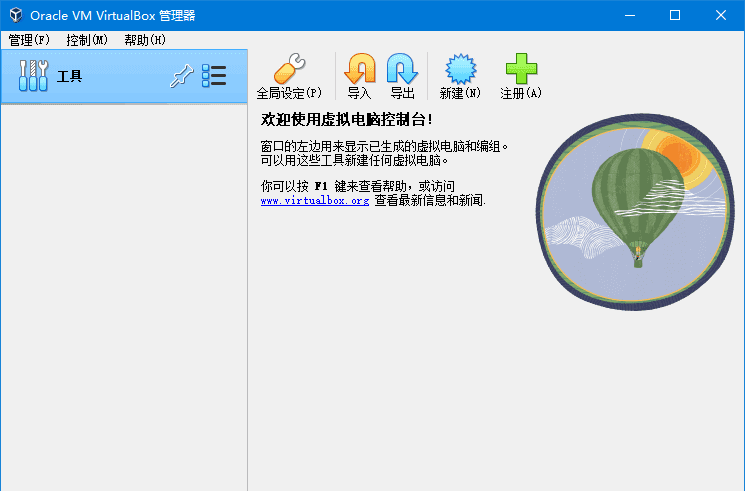Click the tools screwdriver-wrench icon
The height and width of the screenshot is (491, 745).
click(x=33, y=76)
